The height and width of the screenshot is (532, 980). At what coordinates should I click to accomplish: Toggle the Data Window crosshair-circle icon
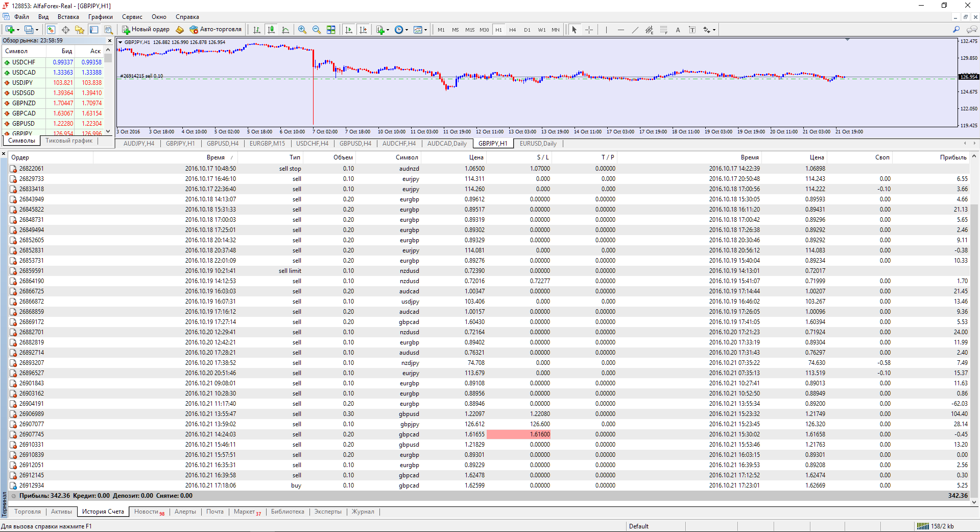65,30
